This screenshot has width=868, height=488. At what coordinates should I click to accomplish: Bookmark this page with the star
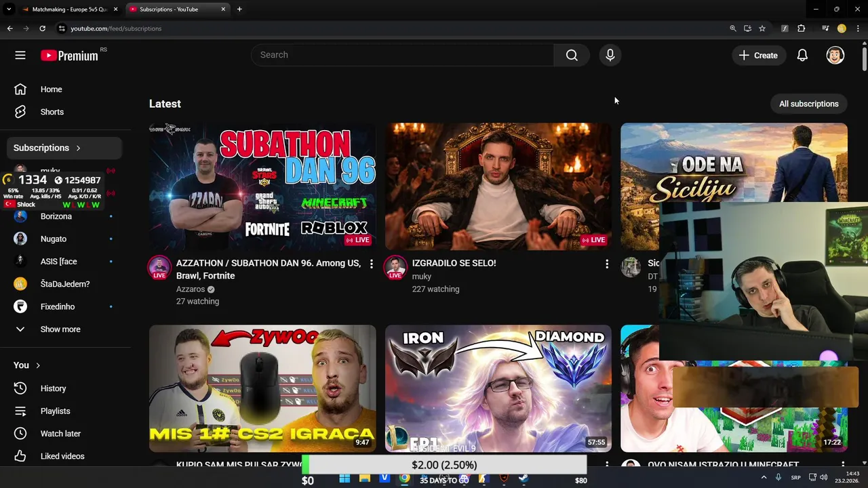pyautogui.click(x=762, y=28)
